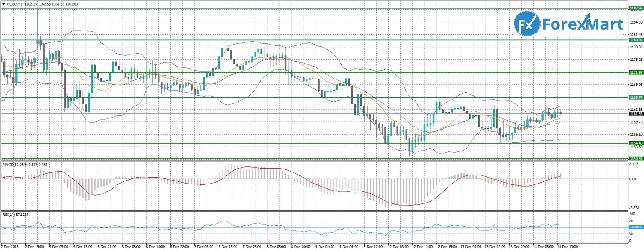Click the 1150.58 price level label
644x251 pixels.
pos(635,158)
